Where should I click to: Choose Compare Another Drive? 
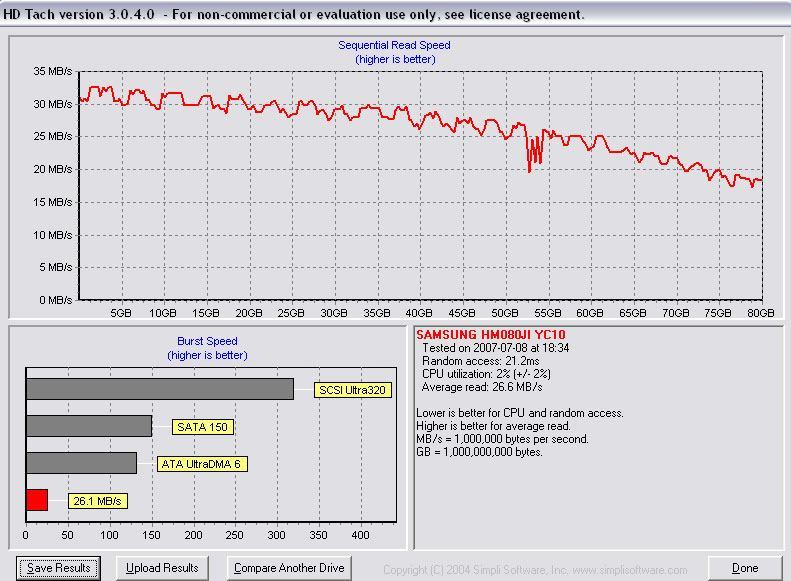289,568
